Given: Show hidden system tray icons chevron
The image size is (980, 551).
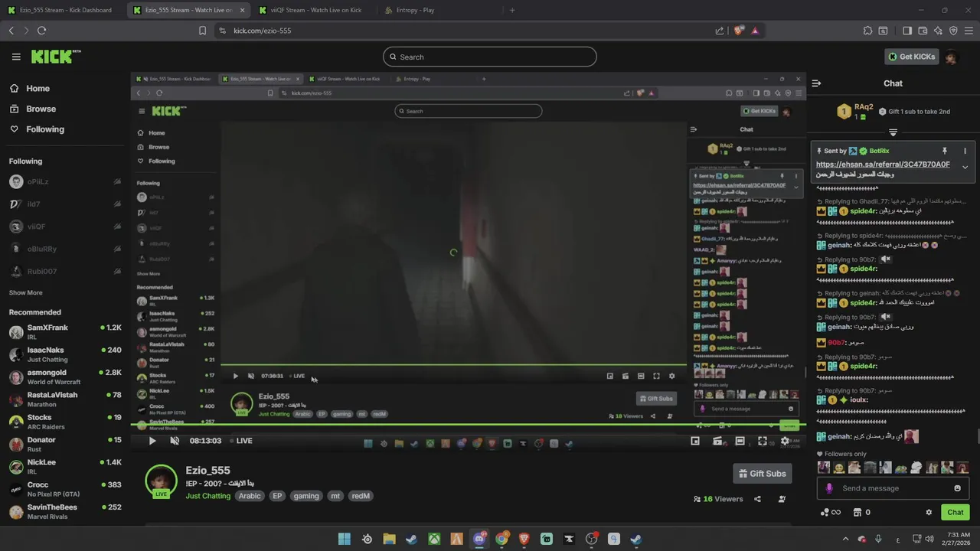Looking at the screenshot, I should pos(845,539).
